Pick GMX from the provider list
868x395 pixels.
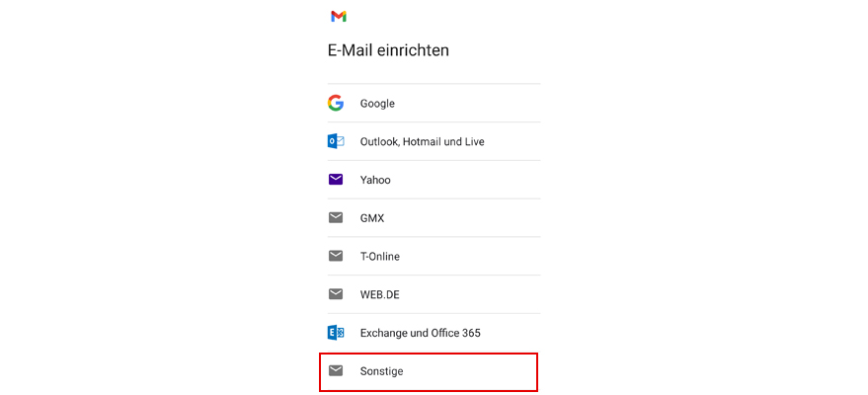coord(372,218)
